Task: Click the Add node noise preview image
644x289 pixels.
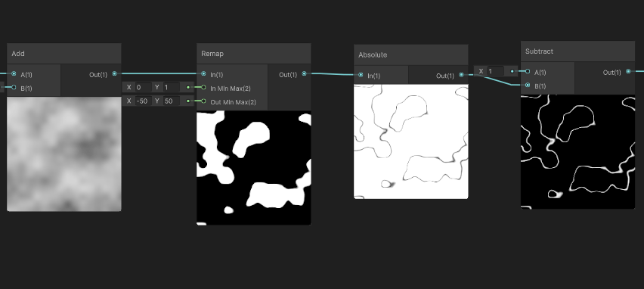Action: (x=64, y=154)
